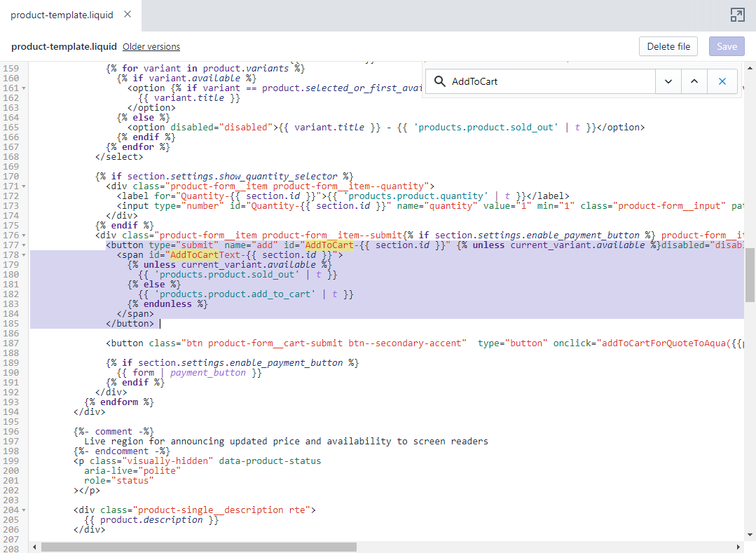Jump to previous AddToCart search match
The height and width of the screenshot is (553, 756).
[694, 81]
